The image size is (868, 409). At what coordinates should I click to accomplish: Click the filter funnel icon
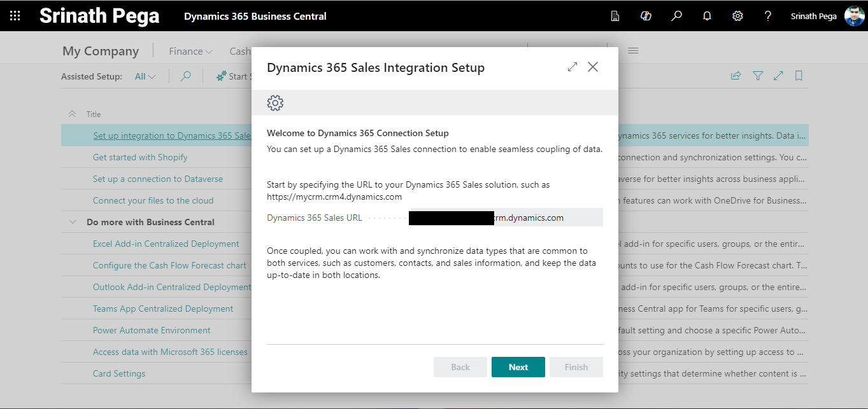[x=758, y=76]
